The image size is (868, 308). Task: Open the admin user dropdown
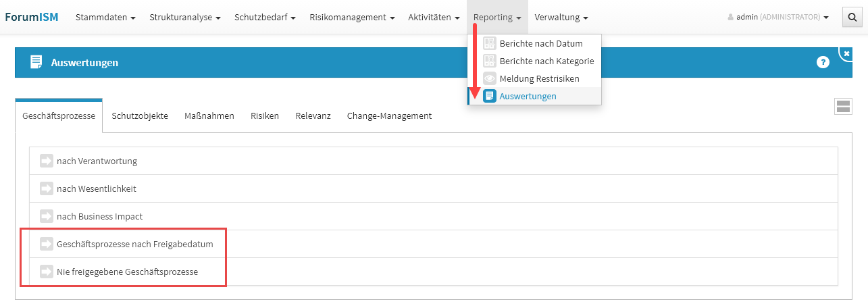click(778, 18)
